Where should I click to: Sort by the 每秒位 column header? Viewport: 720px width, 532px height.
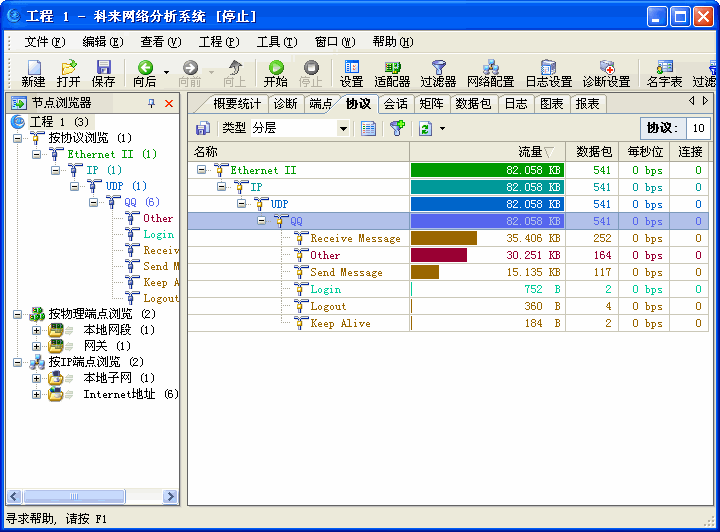(644, 152)
